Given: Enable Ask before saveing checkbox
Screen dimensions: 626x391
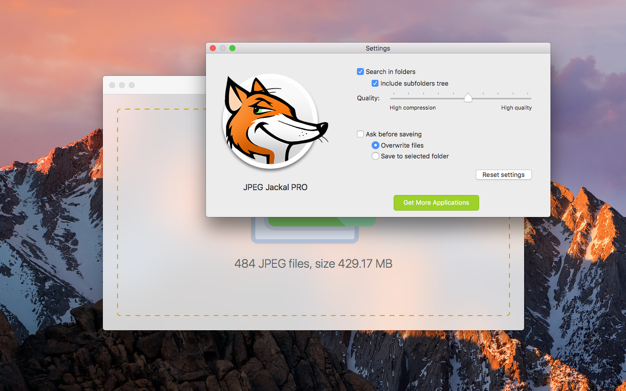Looking at the screenshot, I should 360,134.
